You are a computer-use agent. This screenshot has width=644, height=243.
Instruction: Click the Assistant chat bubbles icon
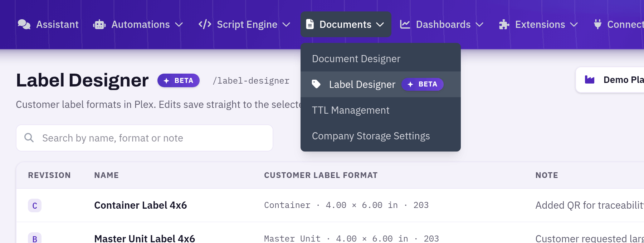[x=24, y=24]
